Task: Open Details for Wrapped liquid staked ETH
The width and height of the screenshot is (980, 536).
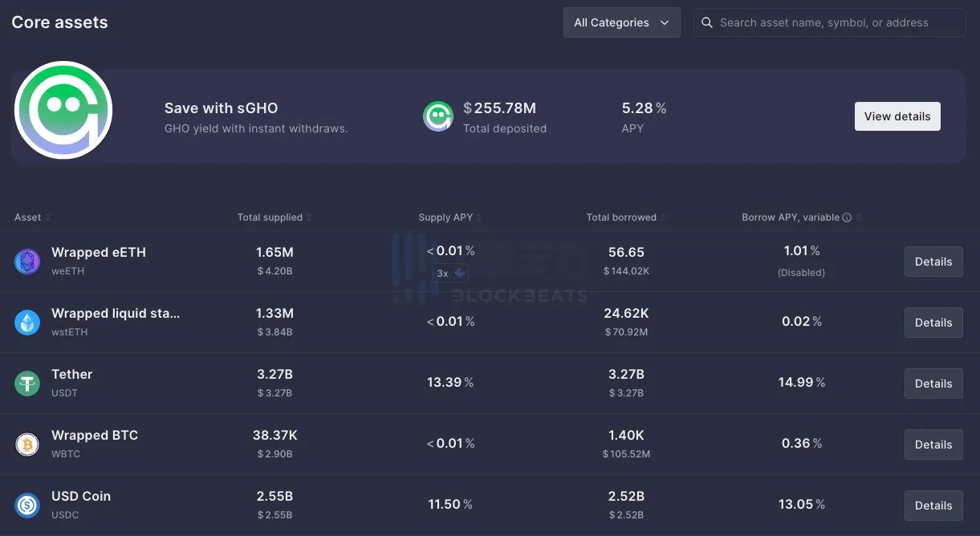Action: tap(933, 323)
